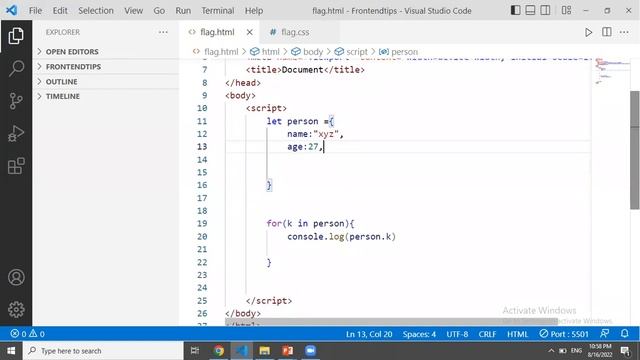This screenshot has height=360, width=640.
Task: Open body breadcrumb dropdown
Action: coord(307,52)
